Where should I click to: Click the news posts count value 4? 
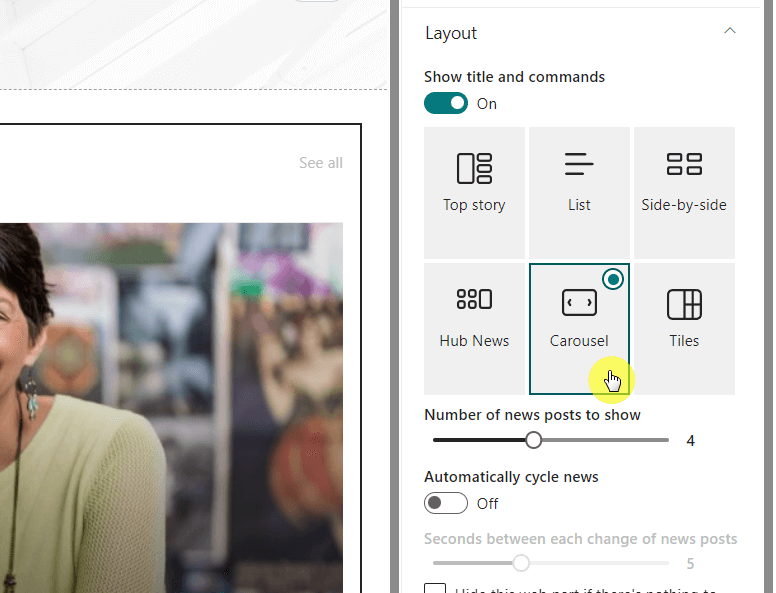690,441
